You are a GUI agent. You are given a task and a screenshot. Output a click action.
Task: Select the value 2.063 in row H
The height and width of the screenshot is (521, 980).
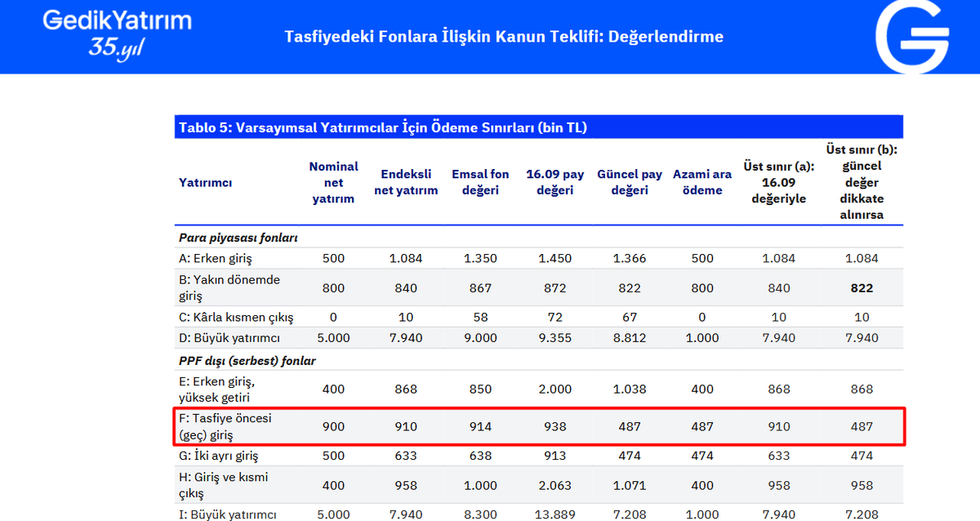(555, 485)
